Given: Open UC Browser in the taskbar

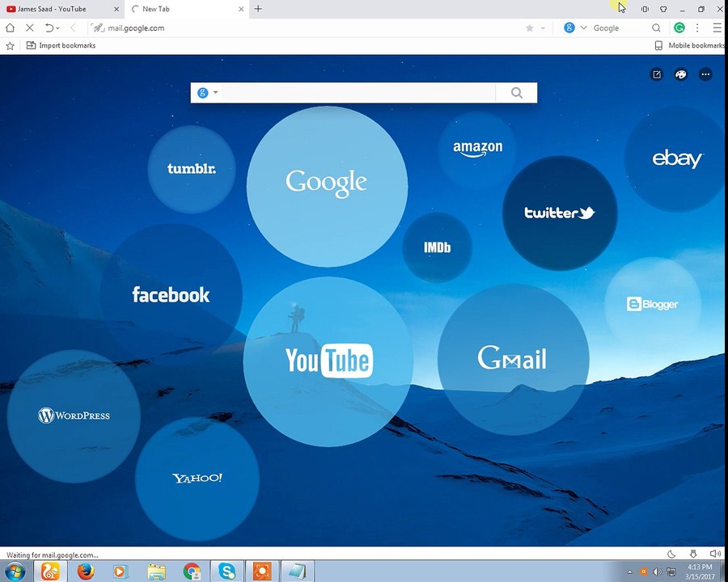Looking at the screenshot, I should 50,571.
